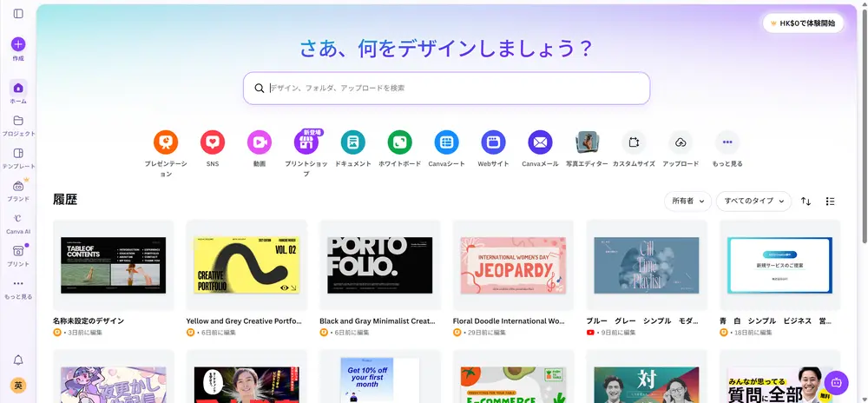Create a ホワイトボード
Image resolution: width=868 pixels, height=403 pixels.
tap(399, 142)
